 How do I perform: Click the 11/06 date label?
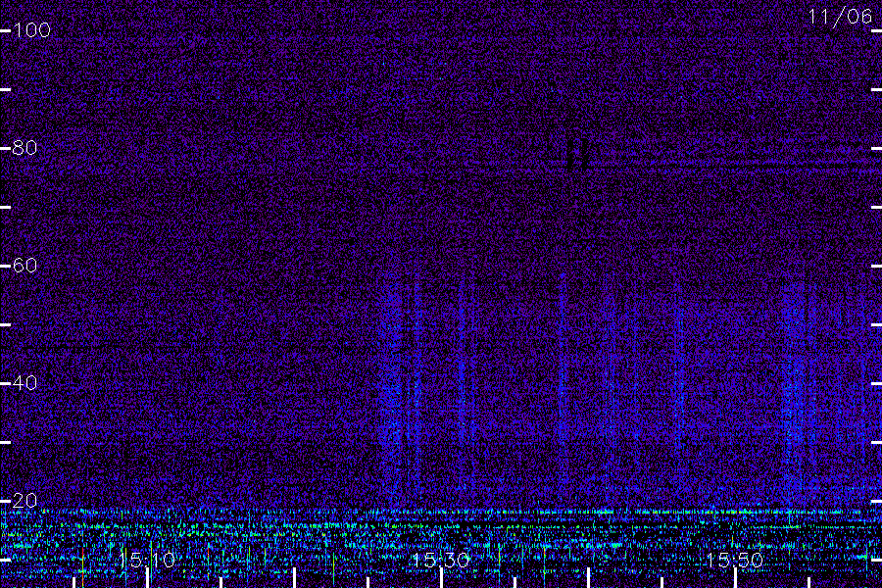[x=840, y=17]
